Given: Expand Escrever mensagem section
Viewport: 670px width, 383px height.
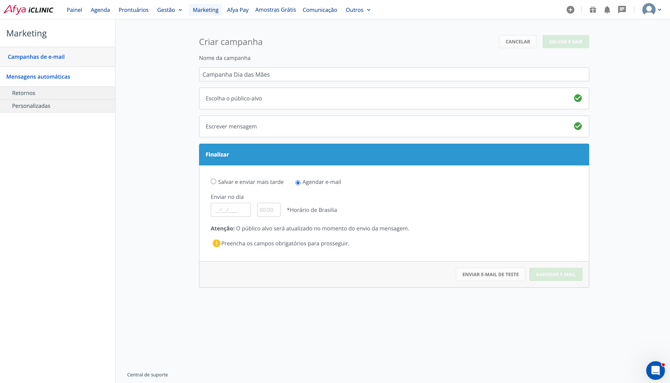Looking at the screenshot, I should click(394, 127).
